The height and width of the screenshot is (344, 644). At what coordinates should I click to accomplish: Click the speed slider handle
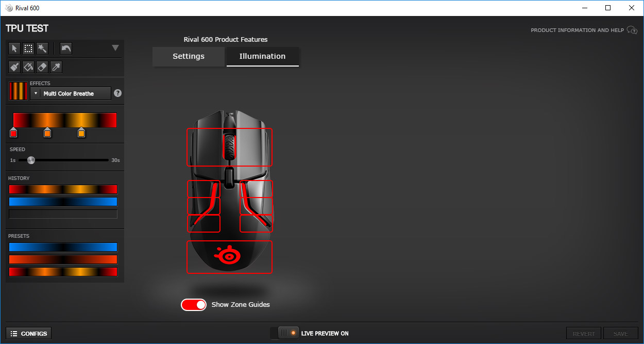[x=31, y=160]
